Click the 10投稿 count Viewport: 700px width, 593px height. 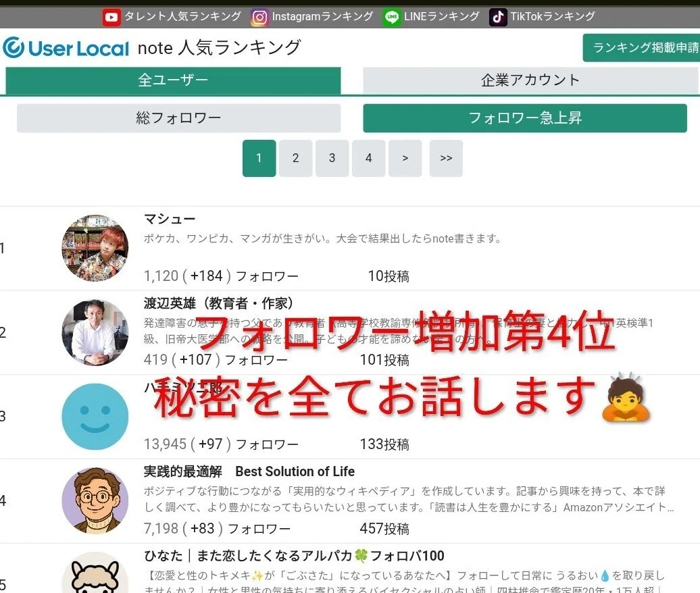(x=389, y=276)
